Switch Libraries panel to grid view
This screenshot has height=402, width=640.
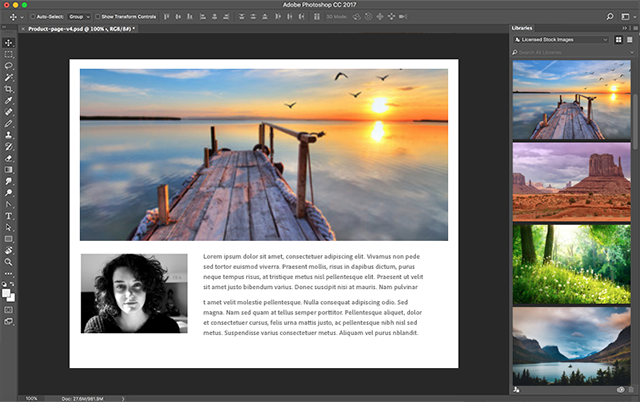pyautogui.click(x=619, y=39)
